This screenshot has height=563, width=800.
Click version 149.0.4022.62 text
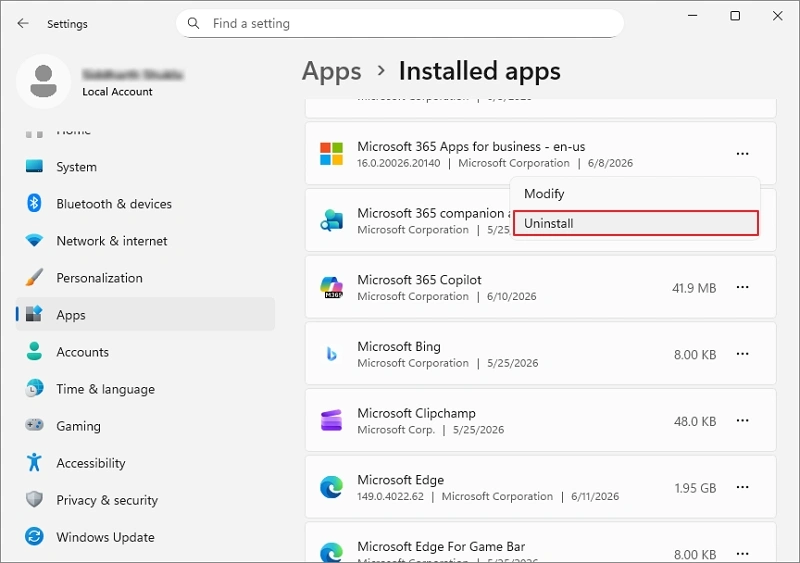tap(390, 497)
